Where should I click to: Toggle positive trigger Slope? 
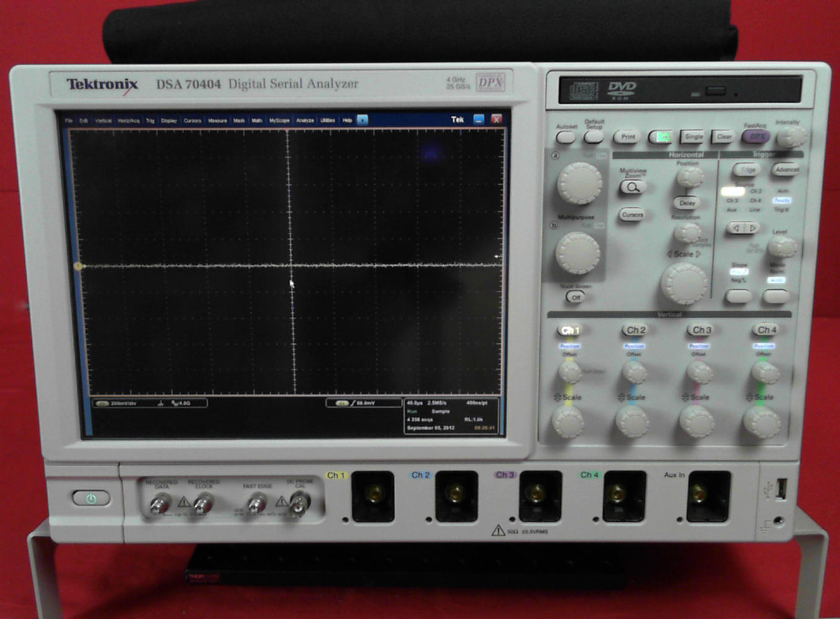pyautogui.click(x=738, y=271)
